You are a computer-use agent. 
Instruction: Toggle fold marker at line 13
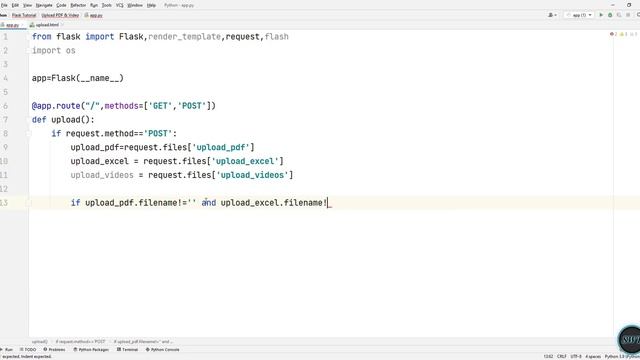tap(29, 203)
